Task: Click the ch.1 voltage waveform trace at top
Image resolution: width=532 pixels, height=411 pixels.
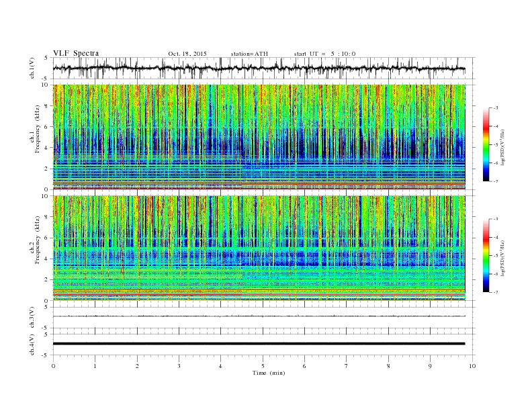Action: click(x=259, y=68)
